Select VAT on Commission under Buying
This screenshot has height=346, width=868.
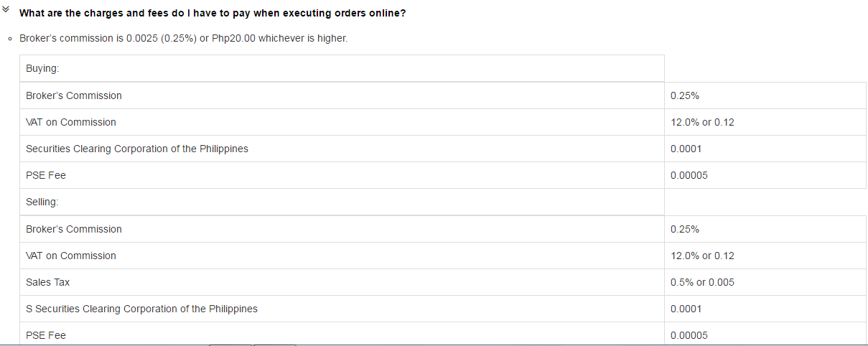[x=71, y=122]
